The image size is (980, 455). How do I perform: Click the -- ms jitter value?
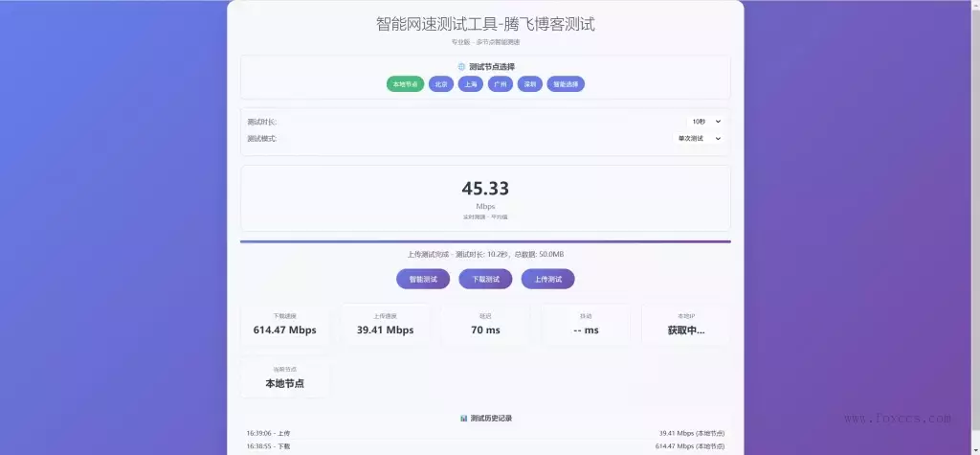click(x=586, y=330)
